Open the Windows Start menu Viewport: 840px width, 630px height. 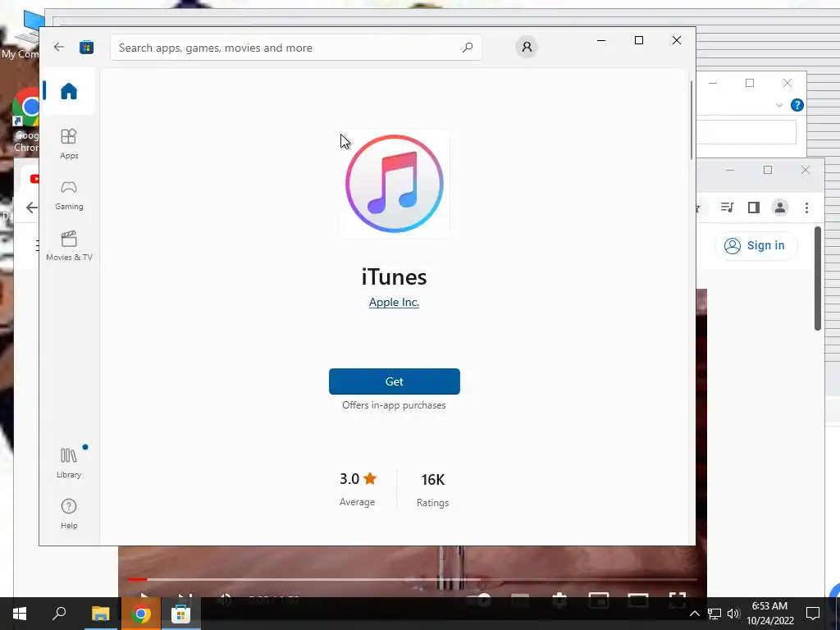(x=20, y=614)
